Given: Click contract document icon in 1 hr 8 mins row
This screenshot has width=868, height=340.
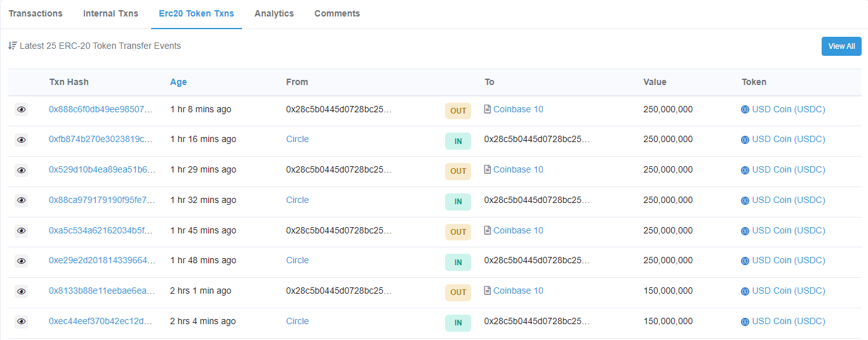Looking at the screenshot, I should [x=488, y=109].
